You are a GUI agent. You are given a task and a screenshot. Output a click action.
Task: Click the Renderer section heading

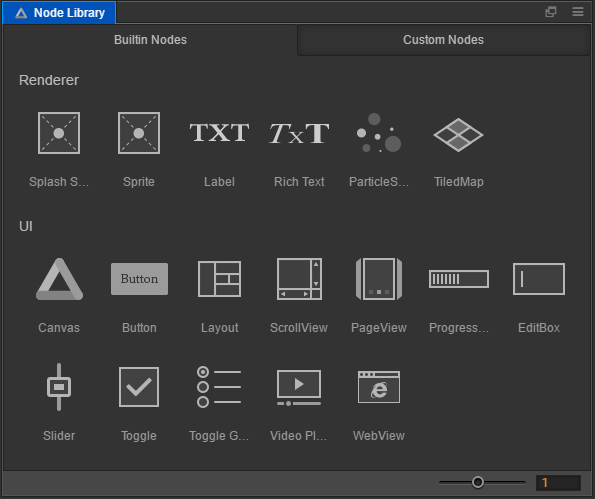[49, 80]
